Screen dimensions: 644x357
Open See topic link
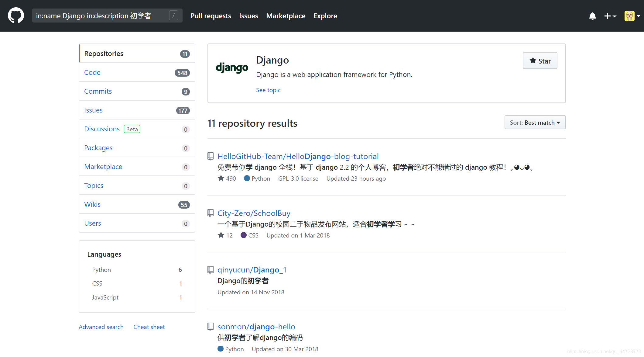(x=268, y=90)
